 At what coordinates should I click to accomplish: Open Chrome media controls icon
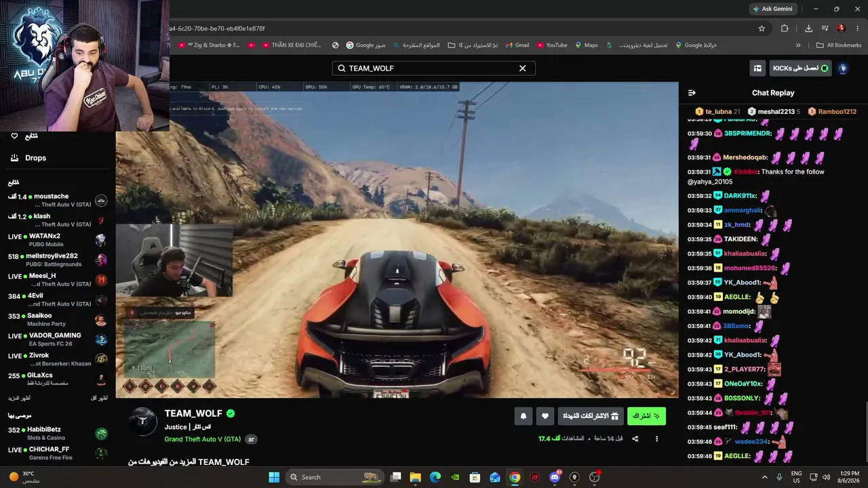click(825, 28)
